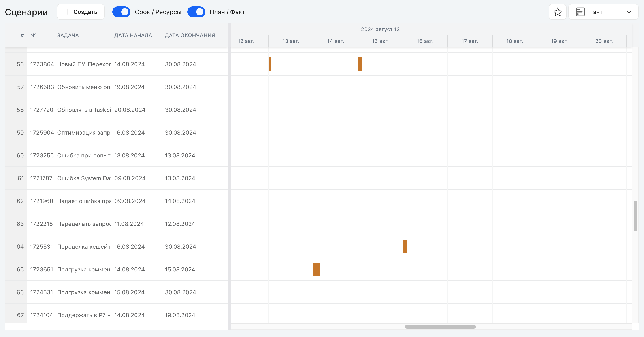The width and height of the screenshot is (644, 337).
Task: Click the 17 авг. date header
Action: tap(470, 41)
